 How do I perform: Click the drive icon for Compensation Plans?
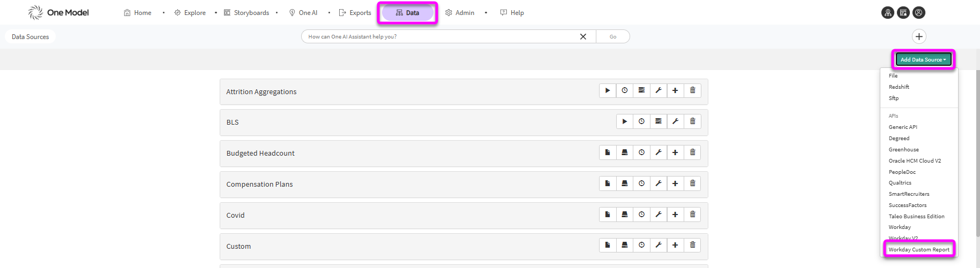(x=625, y=183)
